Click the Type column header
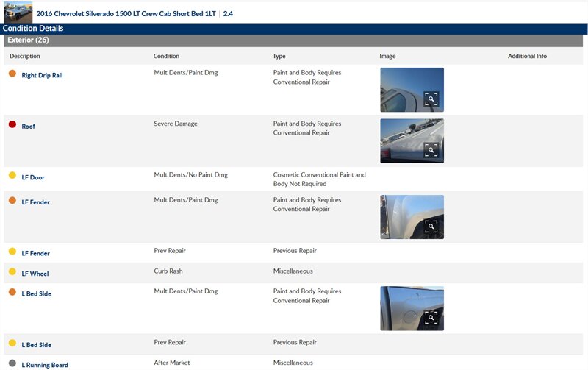The image size is (588, 370). pyautogui.click(x=279, y=56)
